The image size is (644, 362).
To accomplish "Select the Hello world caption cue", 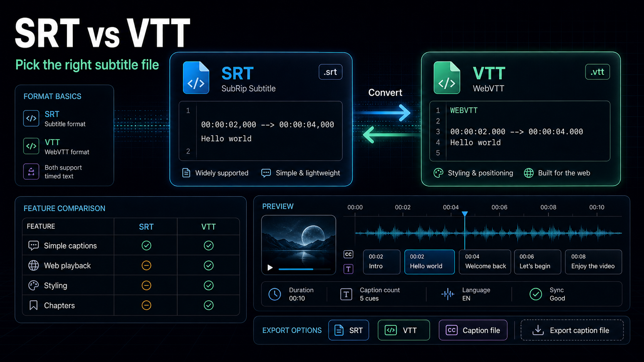I will point(429,262).
